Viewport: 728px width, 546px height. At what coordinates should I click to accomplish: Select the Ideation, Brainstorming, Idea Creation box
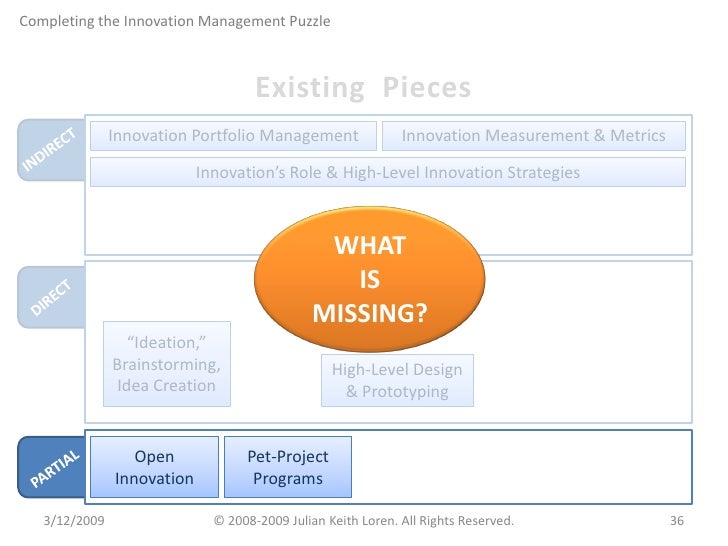pyautogui.click(x=166, y=364)
